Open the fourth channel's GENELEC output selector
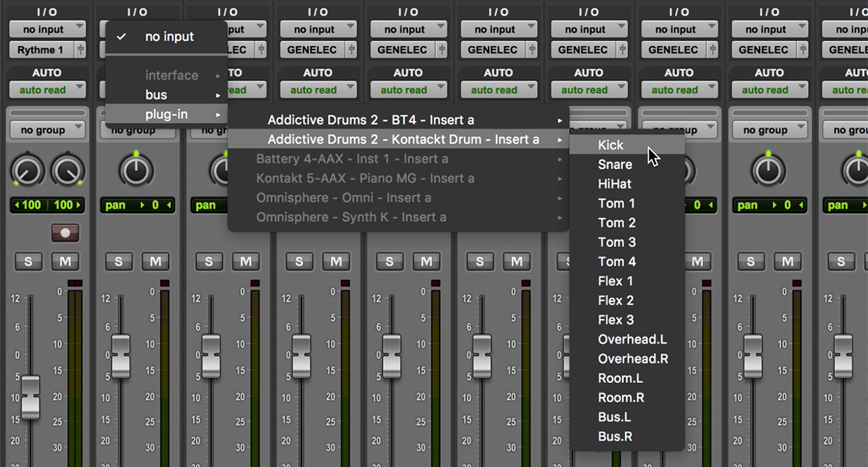The height and width of the screenshot is (467, 868). 312,50
